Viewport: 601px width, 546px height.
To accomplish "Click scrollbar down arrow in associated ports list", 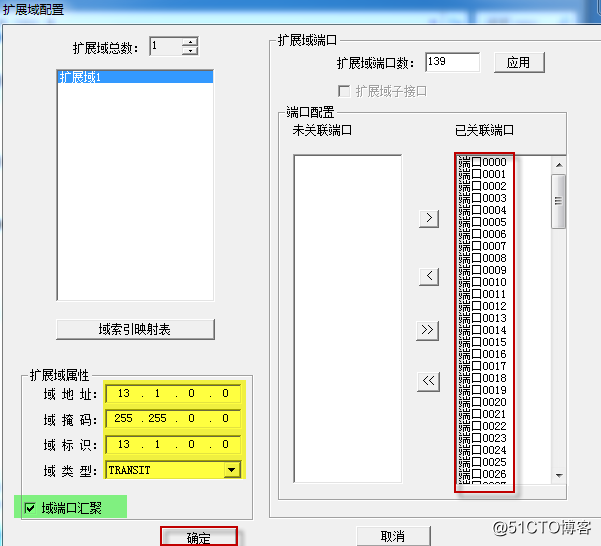I will point(559,475).
